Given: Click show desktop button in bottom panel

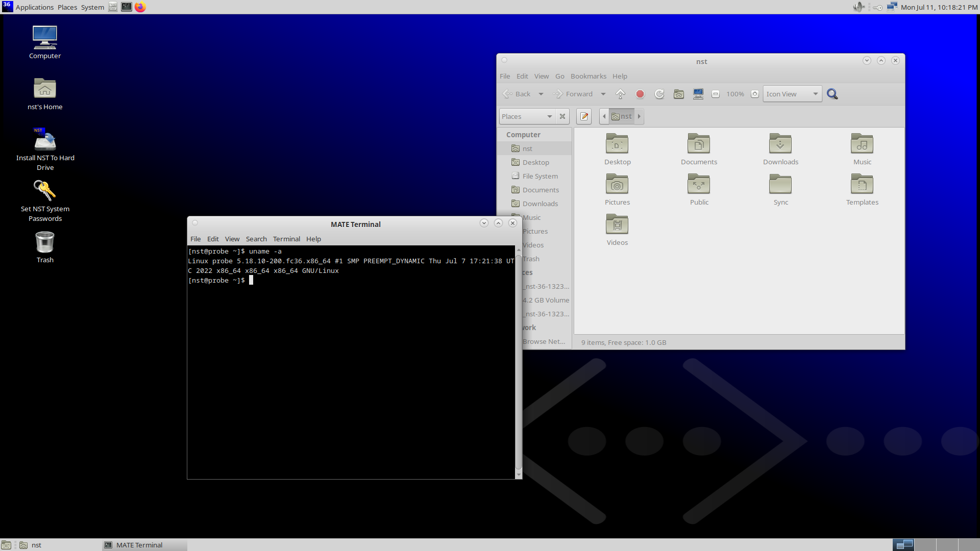Looking at the screenshot, I should click(x=6, y=545).
